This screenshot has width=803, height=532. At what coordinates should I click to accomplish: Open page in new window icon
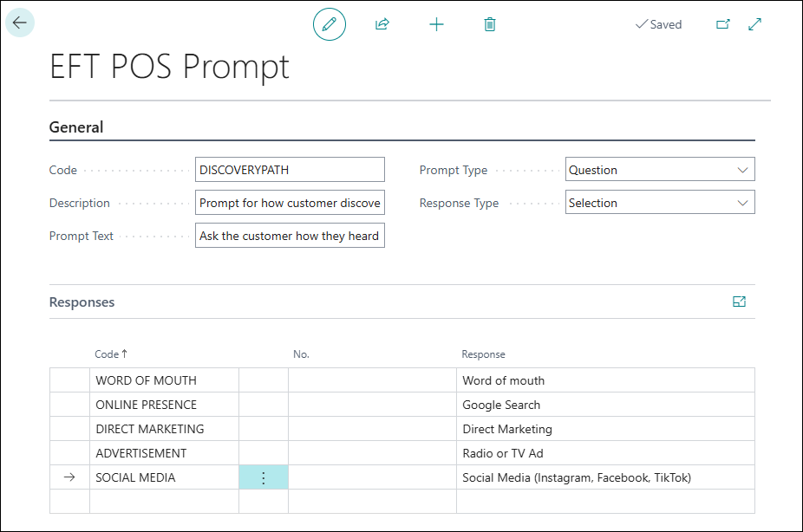point(722,24)
